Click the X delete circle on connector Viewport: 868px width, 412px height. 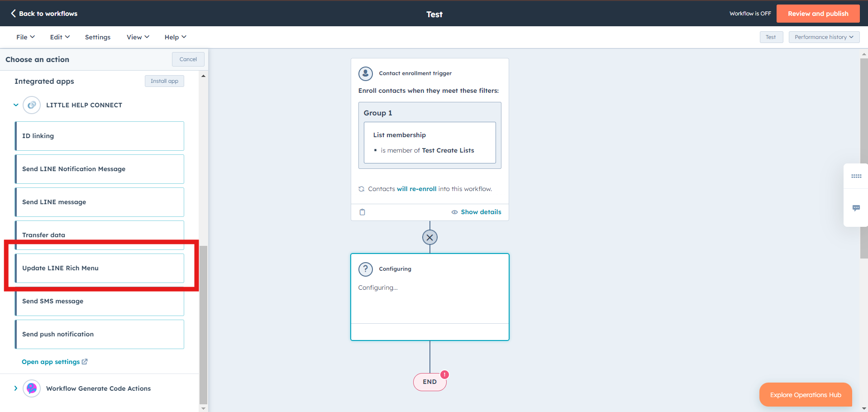[430, 237]
